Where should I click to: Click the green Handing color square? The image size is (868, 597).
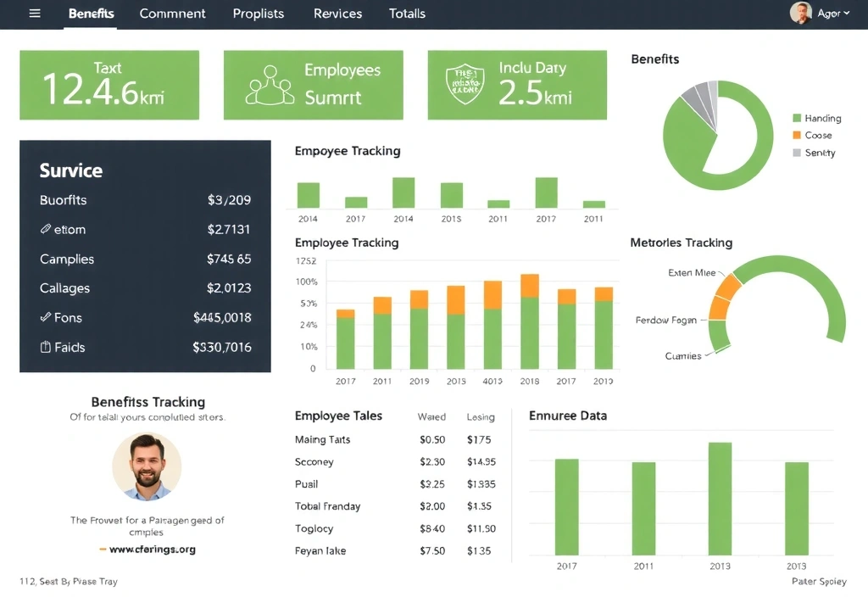pos(795,119)
